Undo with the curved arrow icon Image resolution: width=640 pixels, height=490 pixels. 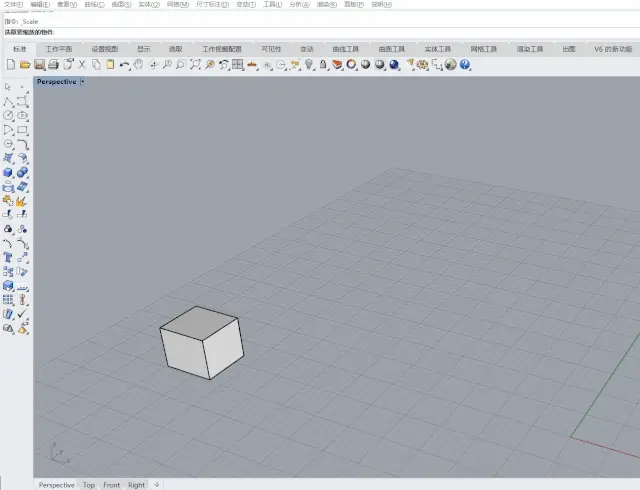124,65
